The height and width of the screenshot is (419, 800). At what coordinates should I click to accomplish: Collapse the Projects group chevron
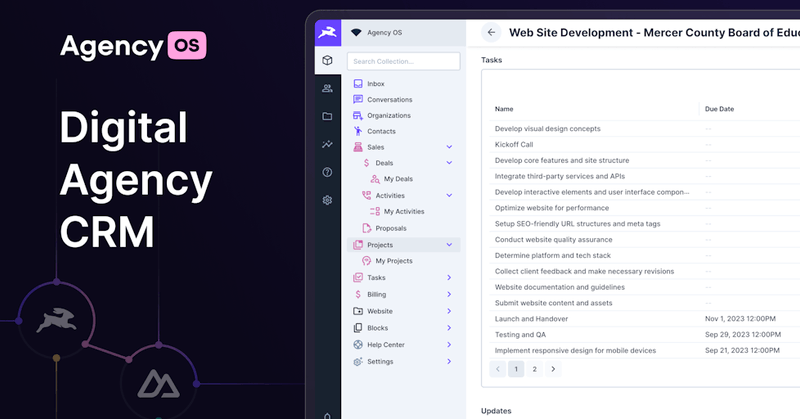click(449, 245)
